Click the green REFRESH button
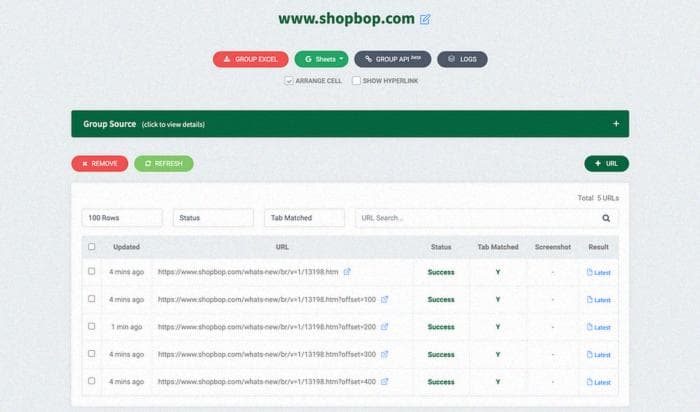 pos(164,163)
